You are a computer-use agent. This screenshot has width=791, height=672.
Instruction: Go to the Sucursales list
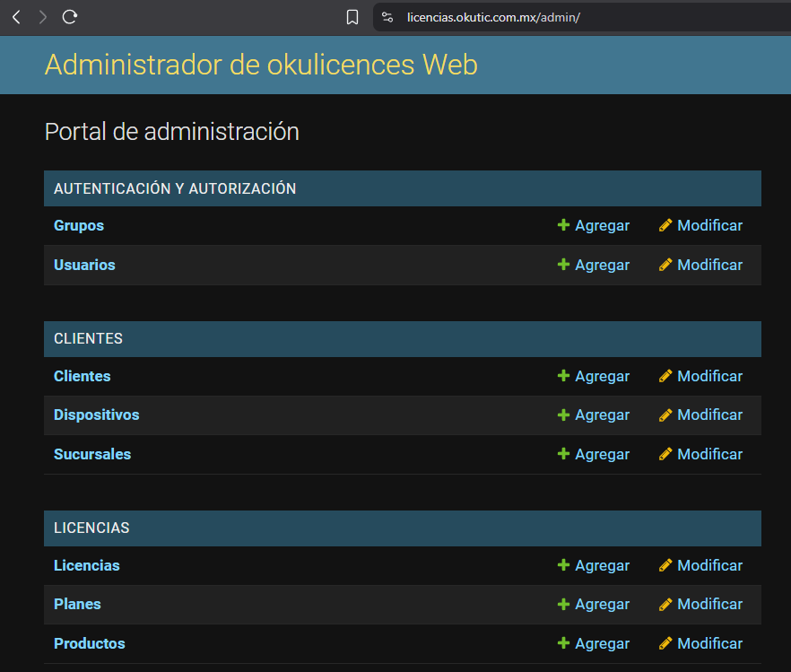pyautogui.click(x=92, y=454)
